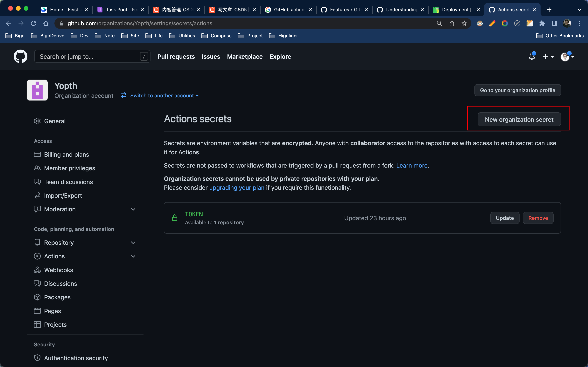Open the extensions puzzle icon
Viewport: 588px width, 367px height.
click(542, 23)
